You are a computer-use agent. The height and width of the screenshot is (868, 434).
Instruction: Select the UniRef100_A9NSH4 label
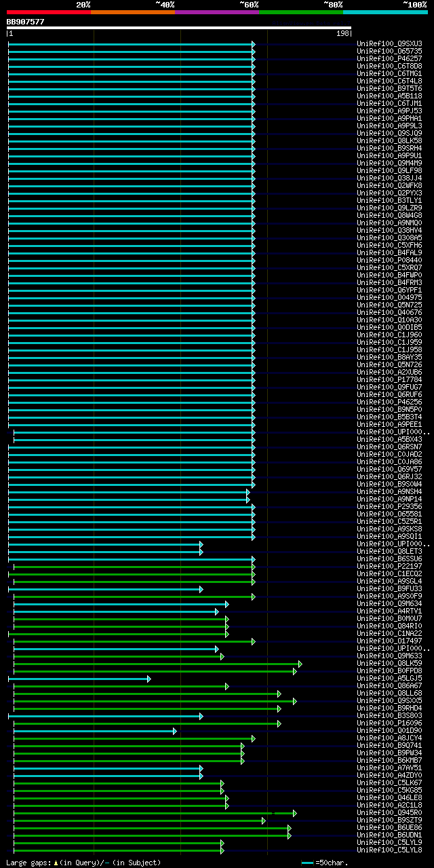click(x=389, y=491)
